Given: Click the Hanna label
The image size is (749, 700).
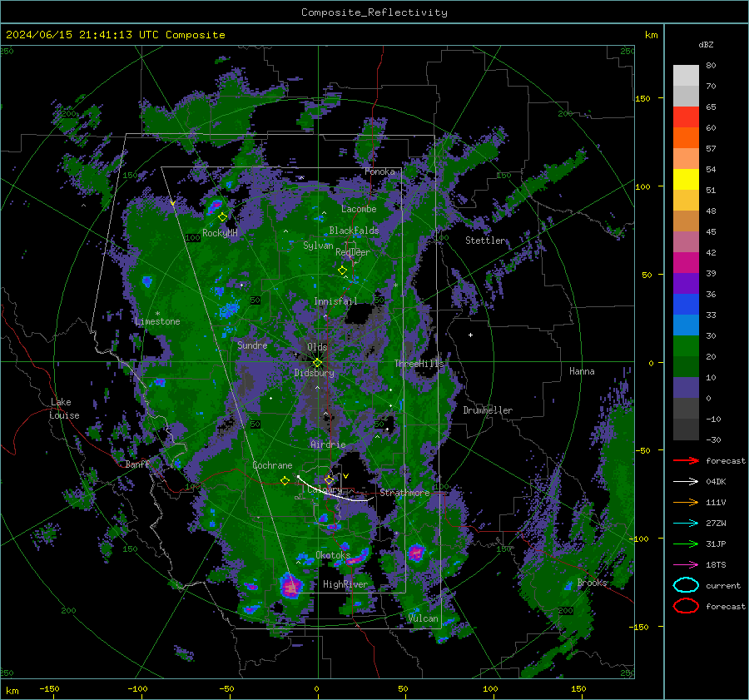Looking at the screenshot, I should (x=582, y=371).
